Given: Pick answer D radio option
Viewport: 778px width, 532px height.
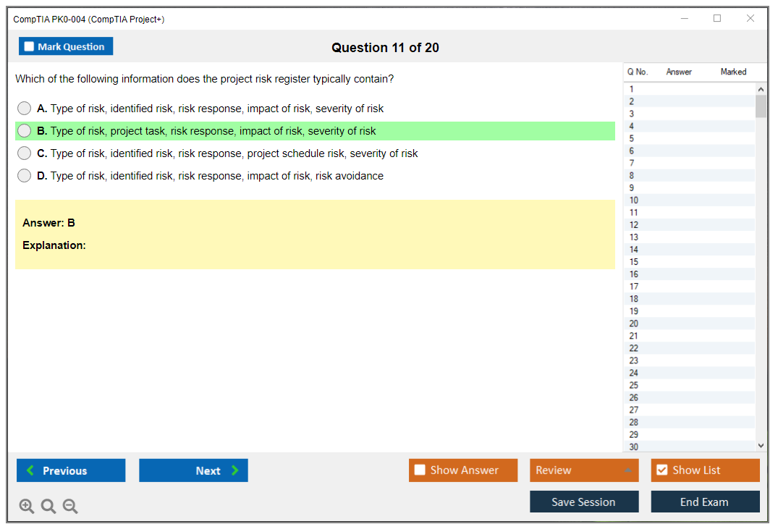Looking at the screenshot, I should (25, 176).
